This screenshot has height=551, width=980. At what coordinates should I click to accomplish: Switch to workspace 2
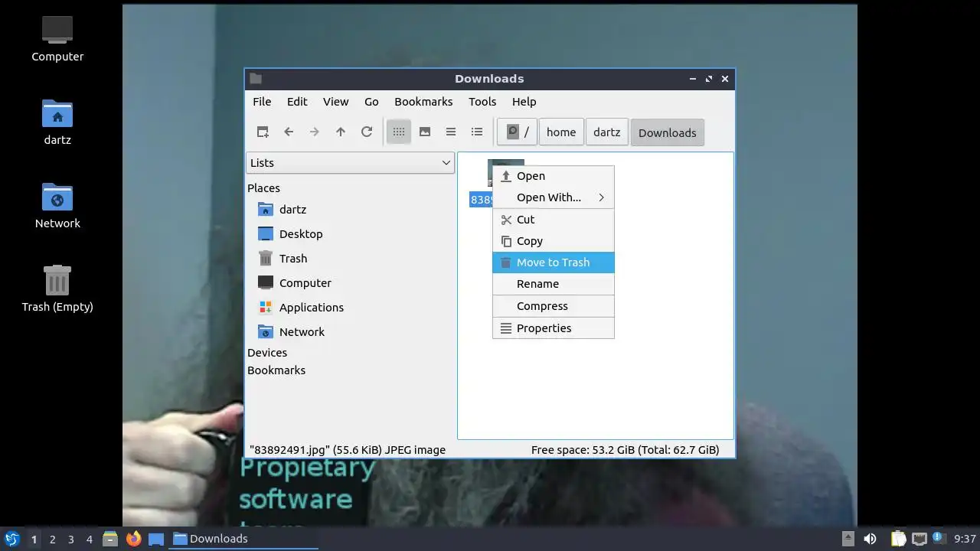click(52, 539)
